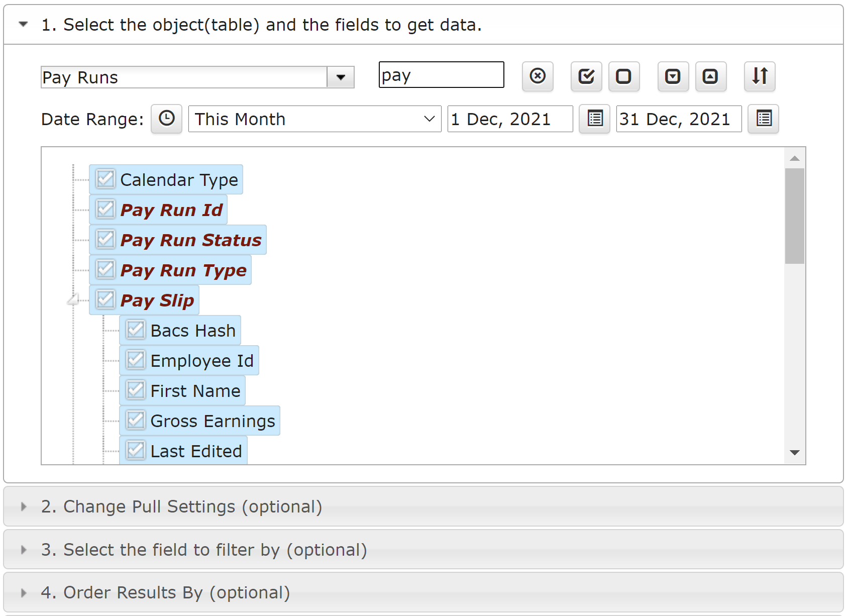
Task: Click the clear search filter icon
Action: (x=538, y=76)
